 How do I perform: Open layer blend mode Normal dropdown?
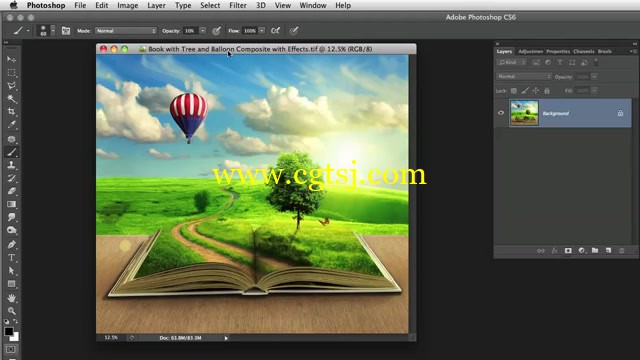tap(524, 76)
